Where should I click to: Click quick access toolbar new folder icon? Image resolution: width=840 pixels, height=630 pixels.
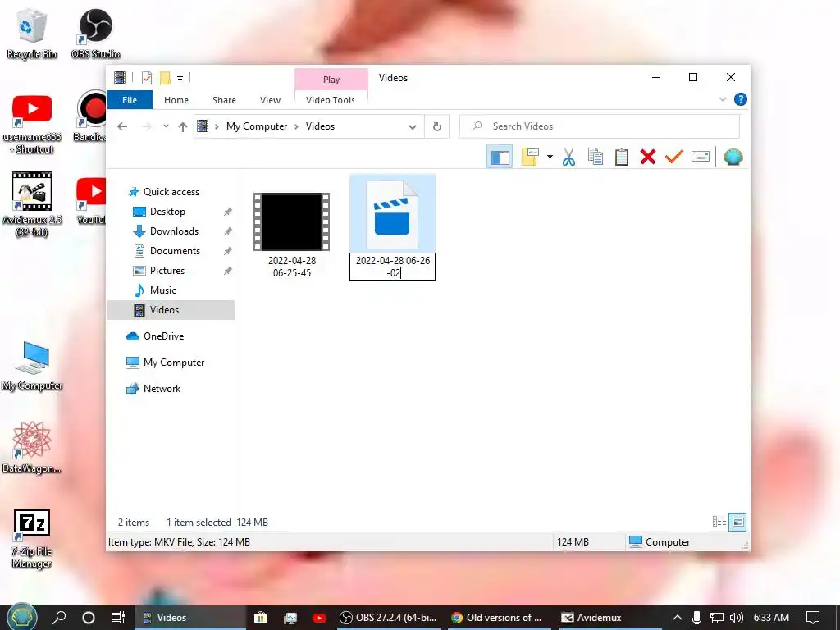tap(165, 78)
